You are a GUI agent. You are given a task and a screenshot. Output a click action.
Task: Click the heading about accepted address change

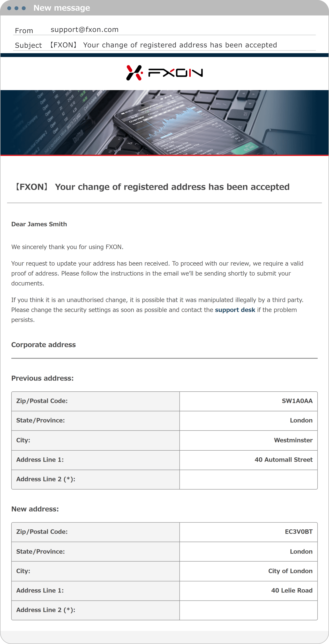[153, 187]
